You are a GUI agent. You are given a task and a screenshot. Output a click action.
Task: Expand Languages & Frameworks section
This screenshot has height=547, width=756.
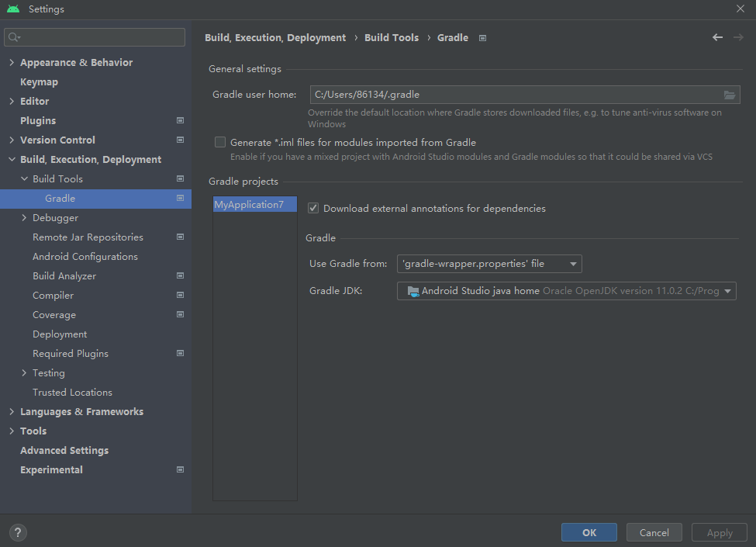[x=12, y=411]
